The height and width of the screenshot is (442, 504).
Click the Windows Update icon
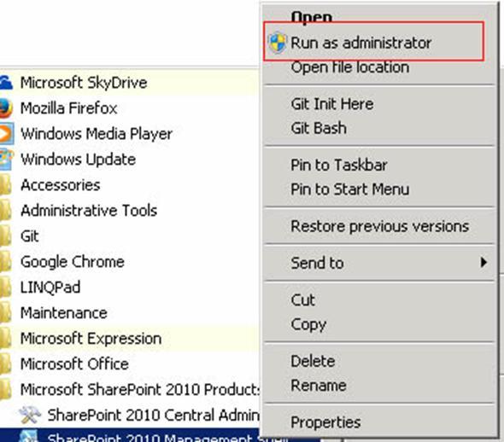coord(7,160)
